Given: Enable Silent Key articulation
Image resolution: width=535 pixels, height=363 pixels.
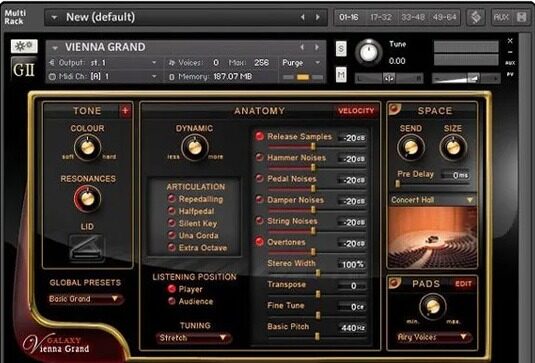Looking at the screenshot, I should pyautogui.click(x=172, y=223).
